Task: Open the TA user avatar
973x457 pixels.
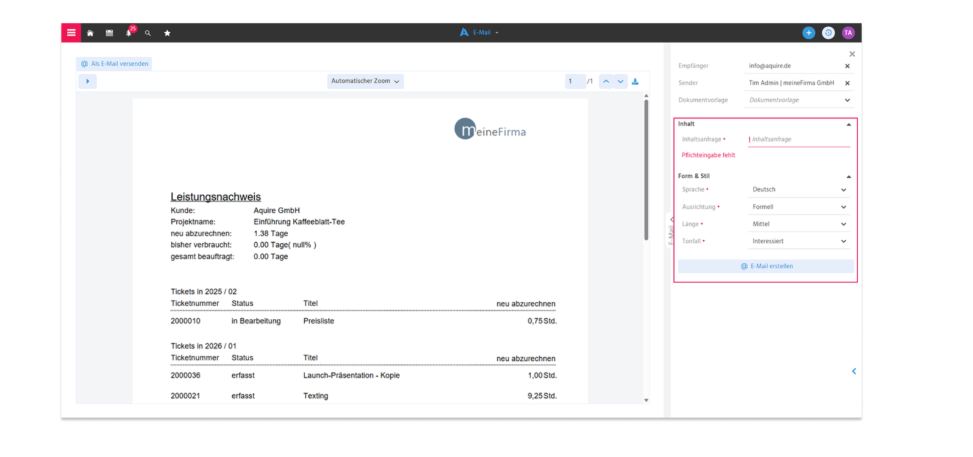Action: click(848, 33)
